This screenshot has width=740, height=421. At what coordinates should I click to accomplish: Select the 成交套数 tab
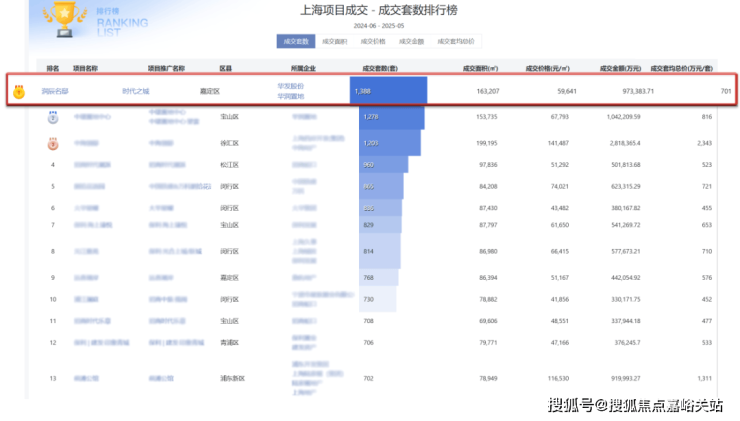(x=296, y=42)
